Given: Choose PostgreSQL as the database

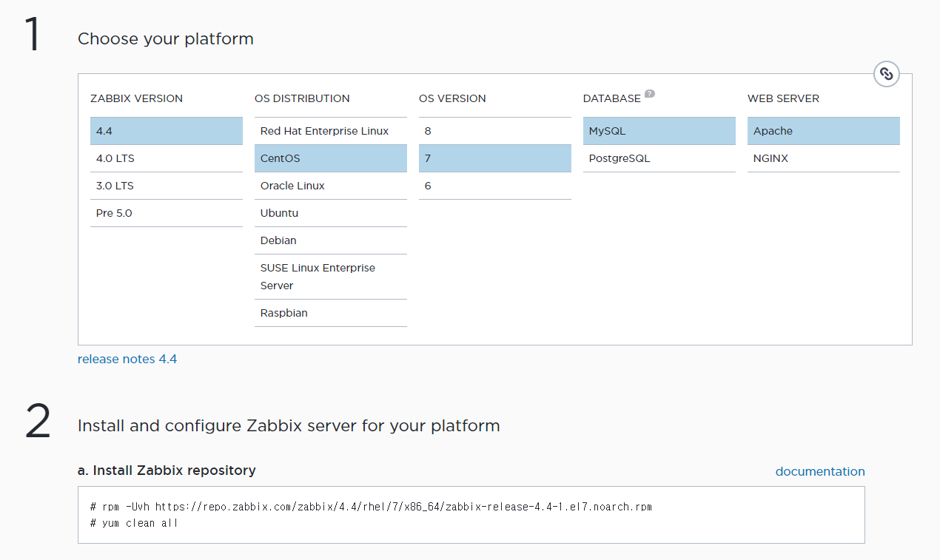Looking at the screenshot, I should coord(659,158).
